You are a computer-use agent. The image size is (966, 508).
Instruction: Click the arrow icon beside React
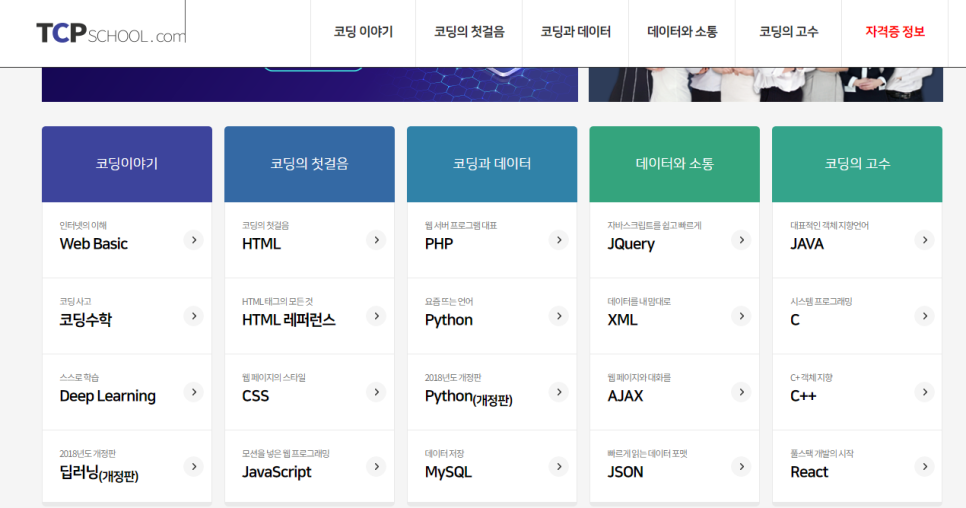924,467
